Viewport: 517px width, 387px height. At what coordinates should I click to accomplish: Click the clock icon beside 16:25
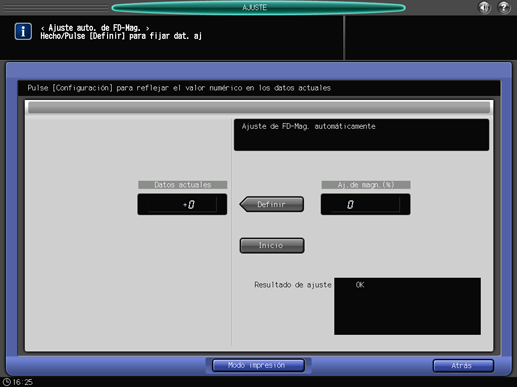coord(7,382)
